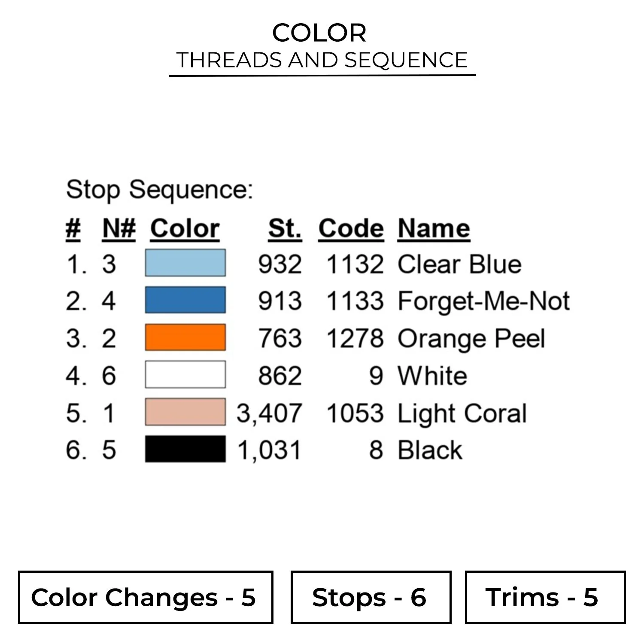Click the 3,407 stitch count value
This screenshot has height=644, width=644.
[269, 413]
